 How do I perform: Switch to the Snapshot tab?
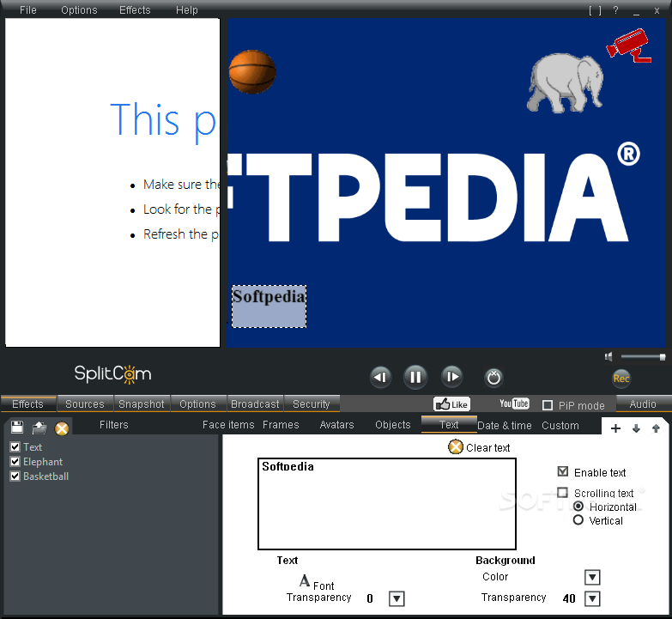pos(142,404)
